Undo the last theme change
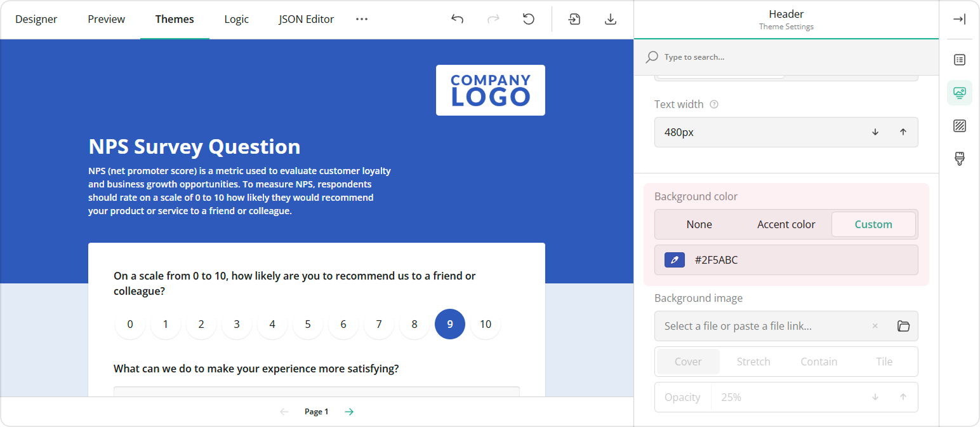 point(457,19)
